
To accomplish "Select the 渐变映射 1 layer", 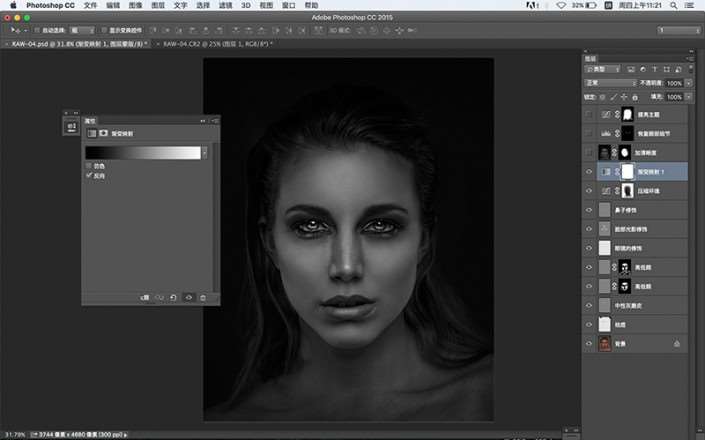I will (652, 172).
